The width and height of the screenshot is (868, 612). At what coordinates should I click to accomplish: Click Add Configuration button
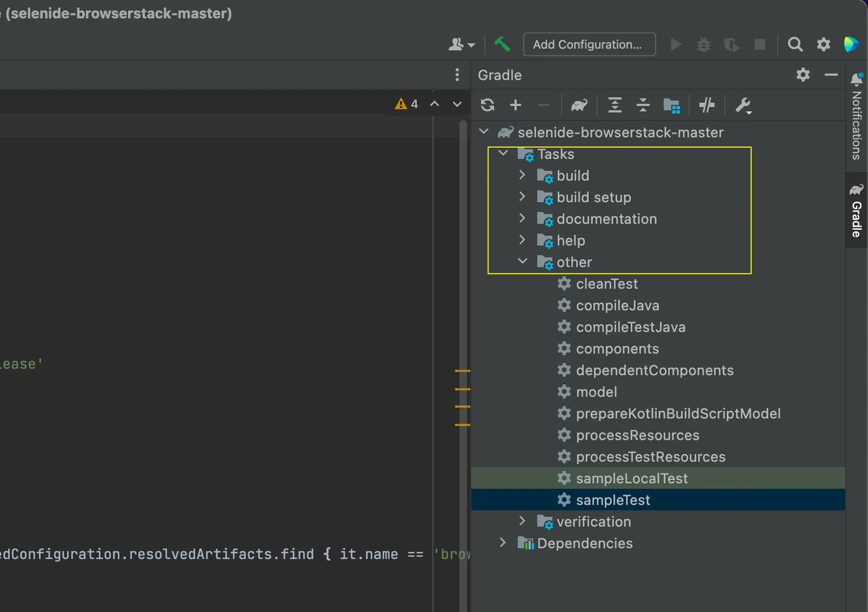(x=589, y=44)
